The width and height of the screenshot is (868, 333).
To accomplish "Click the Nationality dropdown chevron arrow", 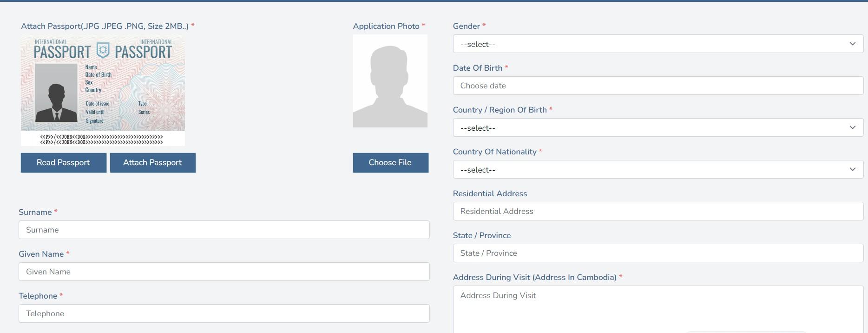I will coord(852,169).
